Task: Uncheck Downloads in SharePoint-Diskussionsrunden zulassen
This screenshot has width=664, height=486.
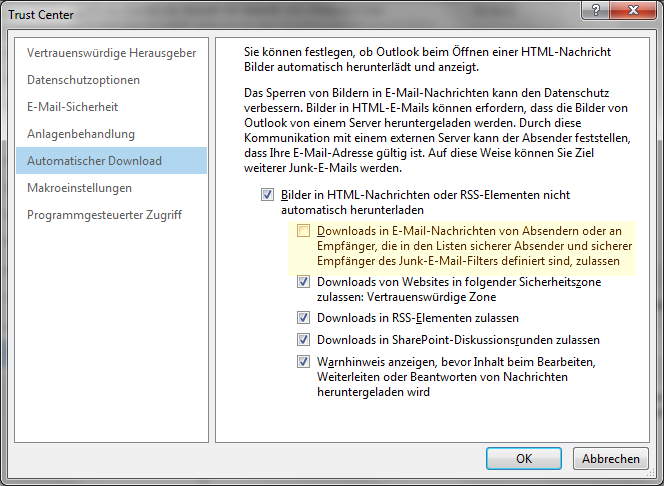Action: click(x=303, y=340)
